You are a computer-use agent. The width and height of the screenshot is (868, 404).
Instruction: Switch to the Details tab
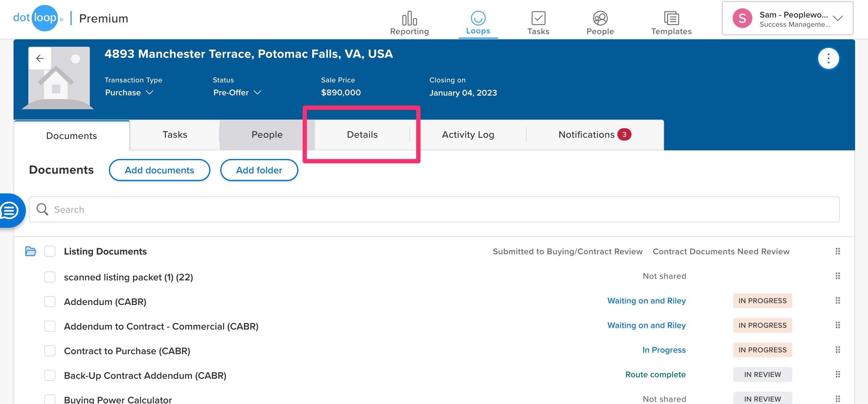(x=362, y=135)
